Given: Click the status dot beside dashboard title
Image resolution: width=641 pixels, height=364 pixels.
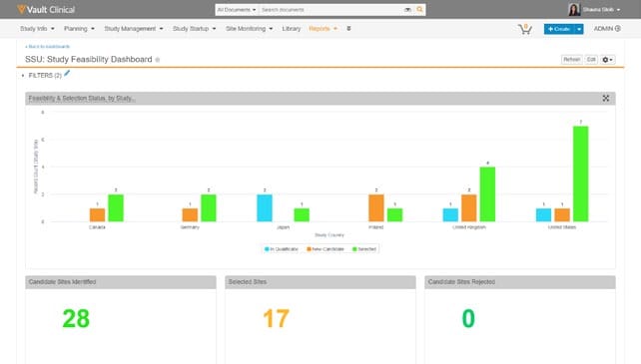Looking at the screenshot, I should pos(158,60).
